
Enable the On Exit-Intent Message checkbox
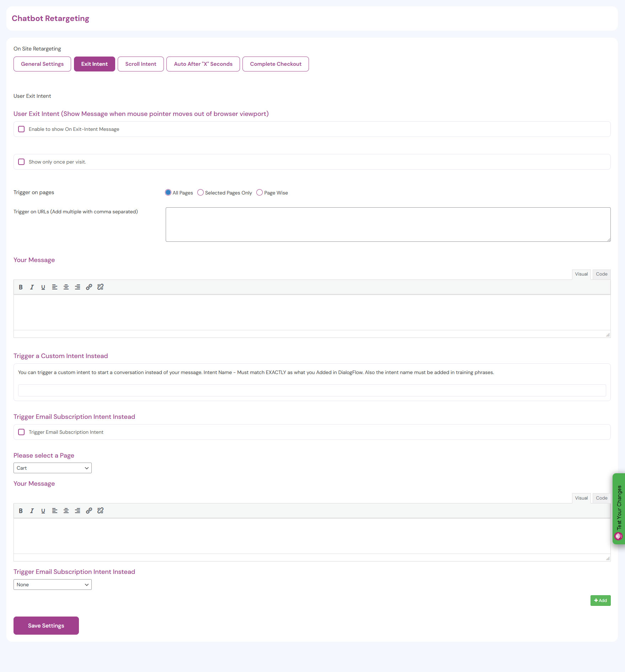pos(22,129)
